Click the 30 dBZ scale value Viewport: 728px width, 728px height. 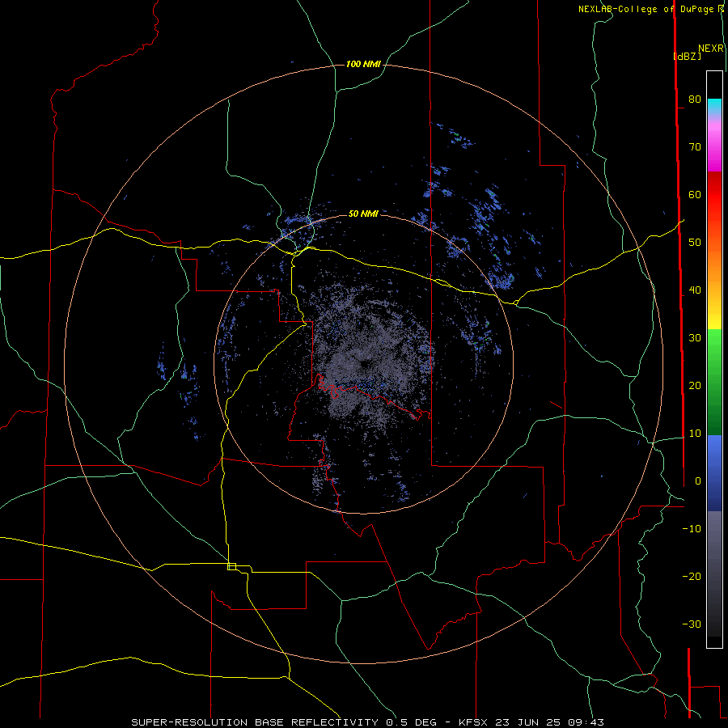[x=695, y=337]
